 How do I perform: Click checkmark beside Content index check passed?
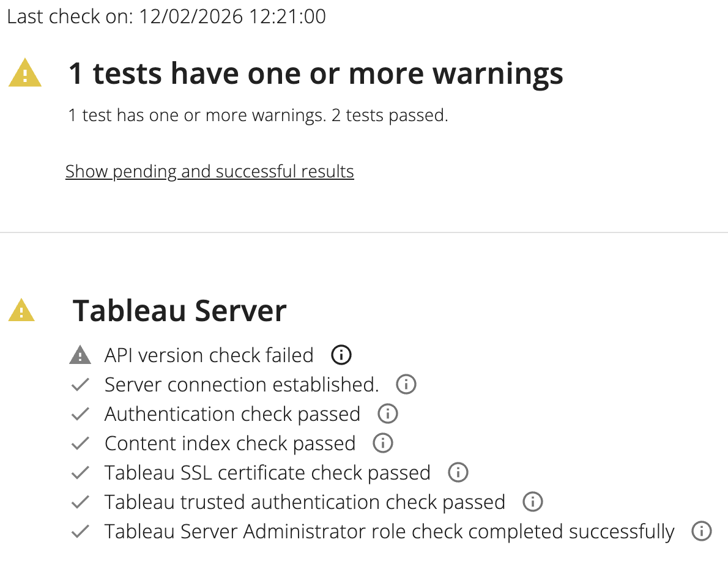pyautogui.click(x=80, y=443)
